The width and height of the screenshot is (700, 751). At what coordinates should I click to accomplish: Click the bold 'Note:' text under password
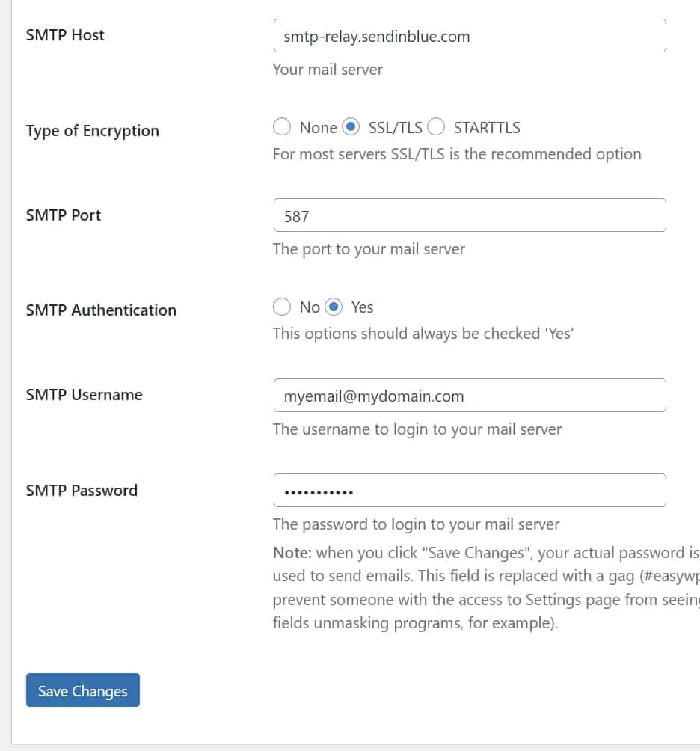(x=292, y=553)
